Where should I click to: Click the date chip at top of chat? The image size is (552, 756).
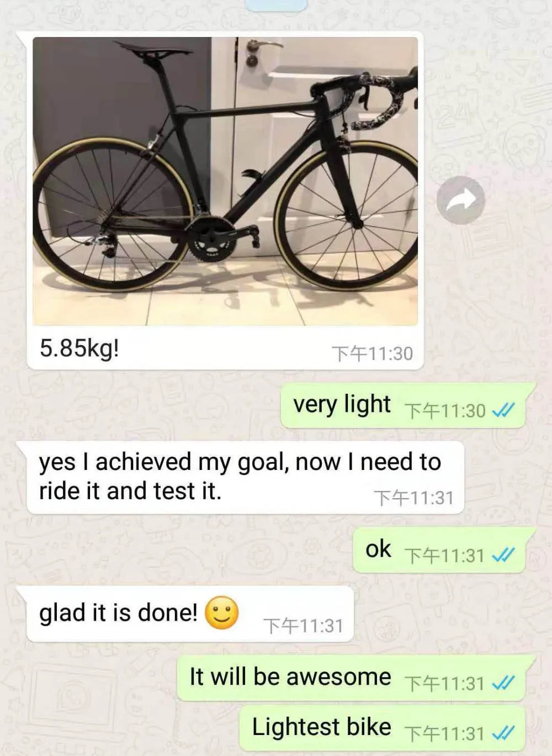click(276, 5)
